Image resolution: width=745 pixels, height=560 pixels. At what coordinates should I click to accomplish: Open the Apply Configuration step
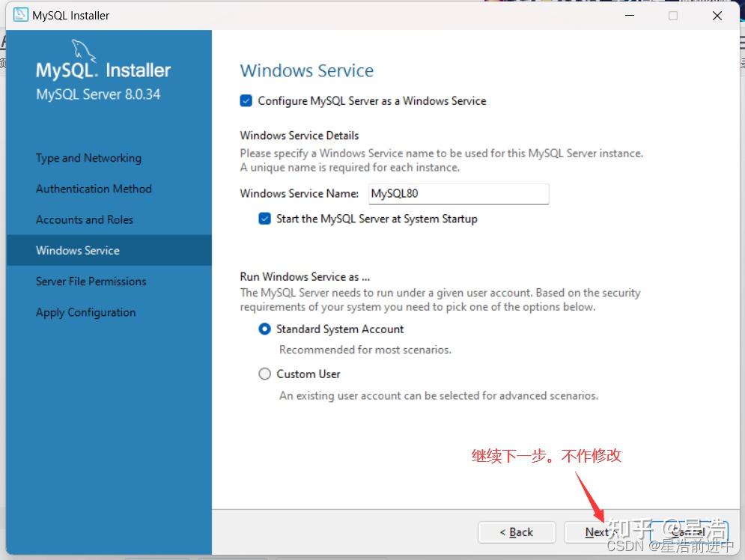coord(85,312)
